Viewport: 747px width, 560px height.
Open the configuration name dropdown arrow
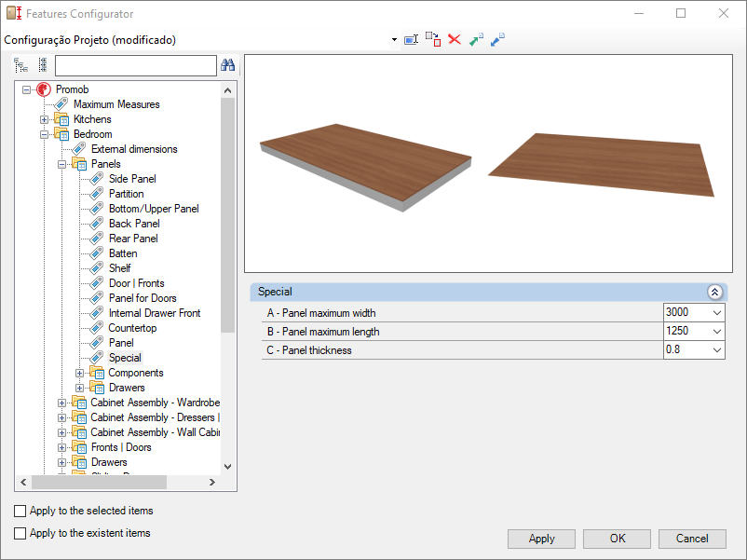click(394, 39)
